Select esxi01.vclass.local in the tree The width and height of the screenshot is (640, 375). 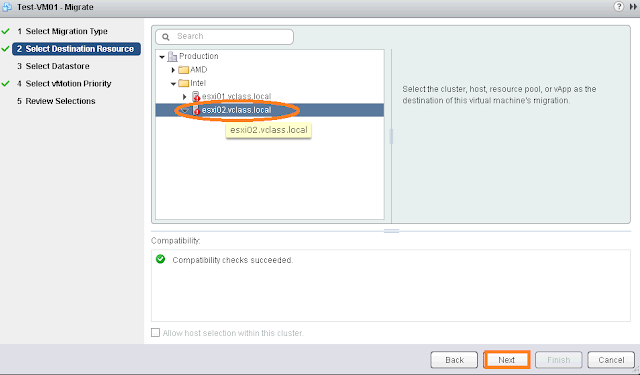pyautogui.click(x=236, y=97)
